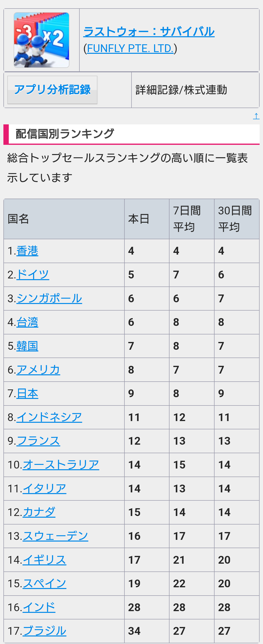Screen dimensions: 263x644
Task: Open the スウェーデン country link
Action: coord(55,536)
